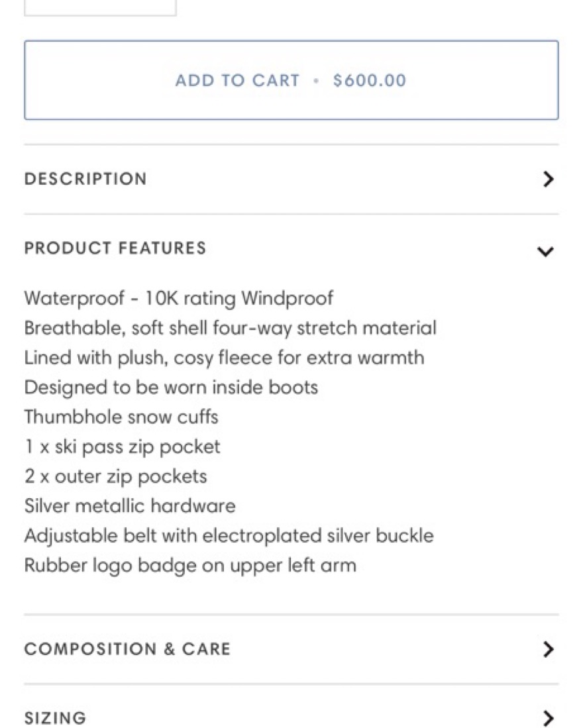Select the Lined with plush cosy fleece line
The image size is (583, 728).
point(224,358)
